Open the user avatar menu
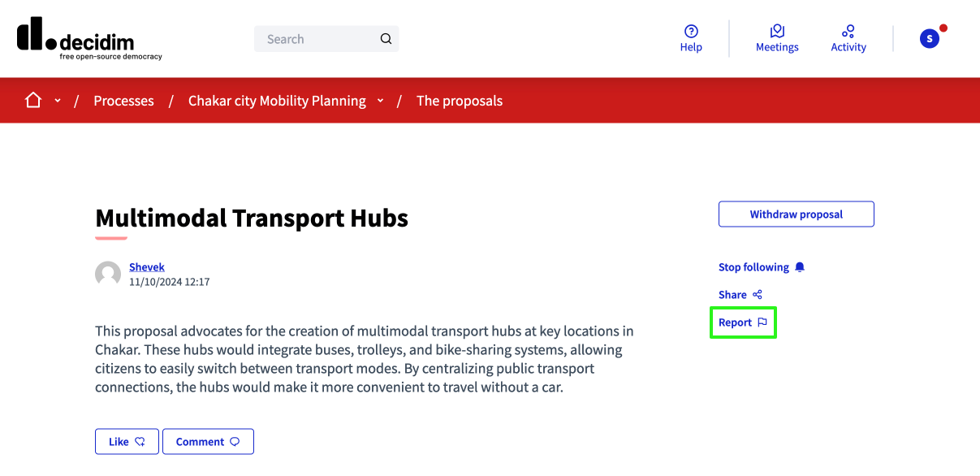Viewport: 980px width, 476px height. 930,38
